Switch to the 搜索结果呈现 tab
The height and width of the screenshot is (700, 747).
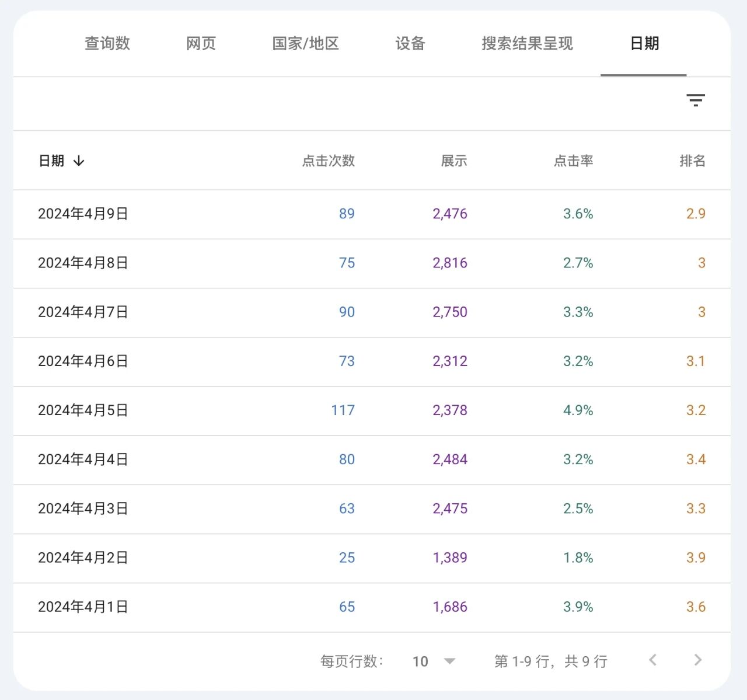[528, 44]
